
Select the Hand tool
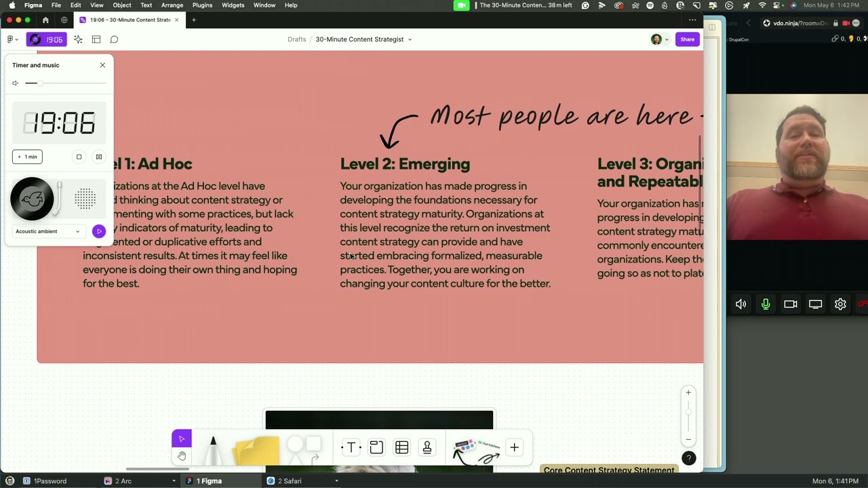182,456
